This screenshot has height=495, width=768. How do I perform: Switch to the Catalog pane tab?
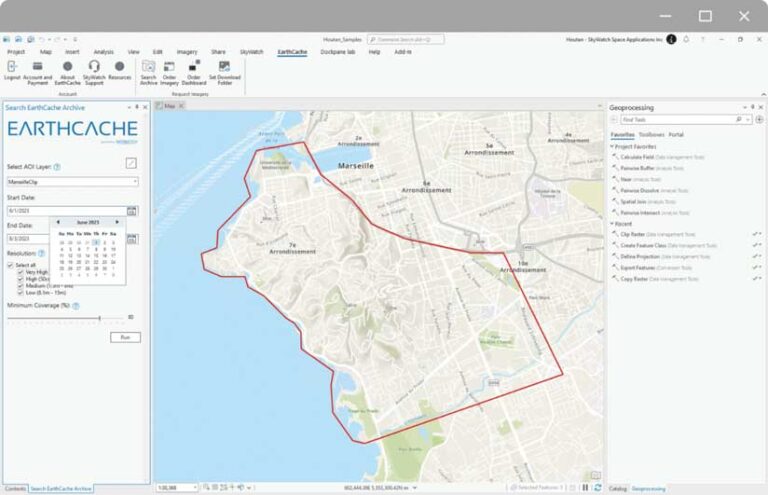[618, 489]
